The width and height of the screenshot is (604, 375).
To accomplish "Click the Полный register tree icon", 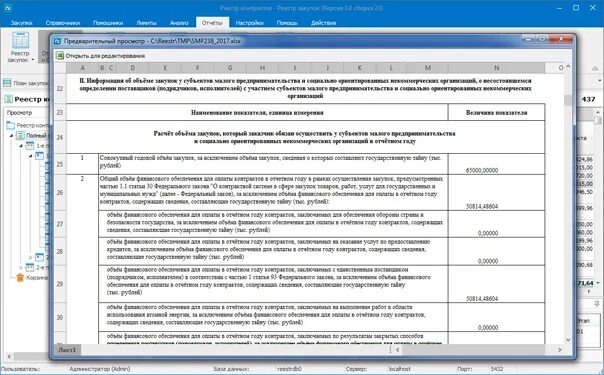I will 20,135.
